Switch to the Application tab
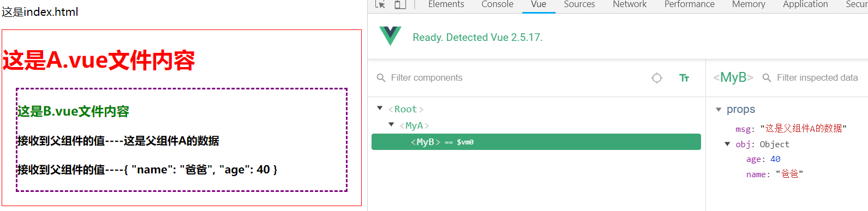The width and height of the screenshot is (868, 211). [x=805, y=4]
